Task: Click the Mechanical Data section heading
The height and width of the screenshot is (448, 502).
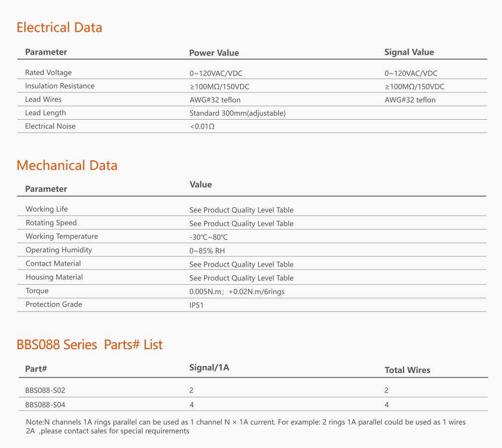Action: pyautogui.click(x=67, y=165)
